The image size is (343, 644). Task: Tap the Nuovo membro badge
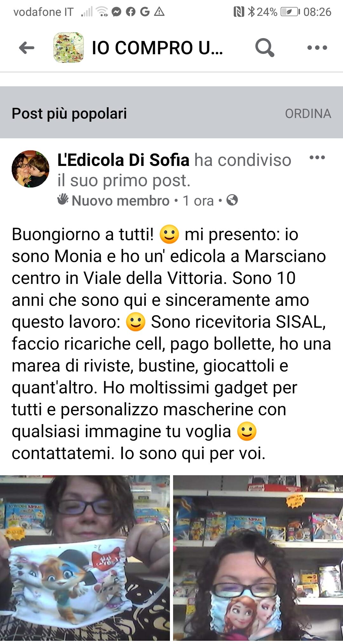coord(113,200)
